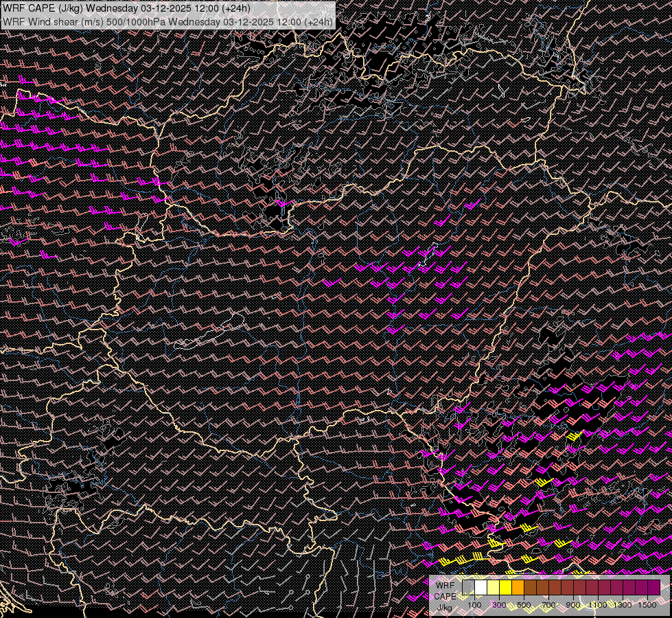Select the bright yellow legend swatch
Viewport: 672px width, 618px height.
(x=506, y=588)
